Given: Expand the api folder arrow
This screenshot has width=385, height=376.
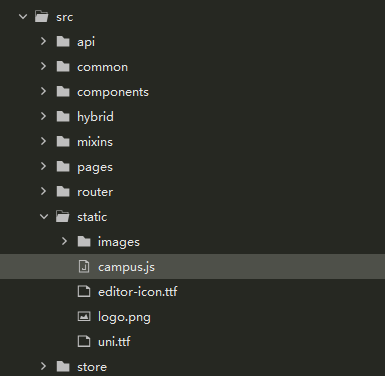Looking at the screenshot, I should [43, 41].
